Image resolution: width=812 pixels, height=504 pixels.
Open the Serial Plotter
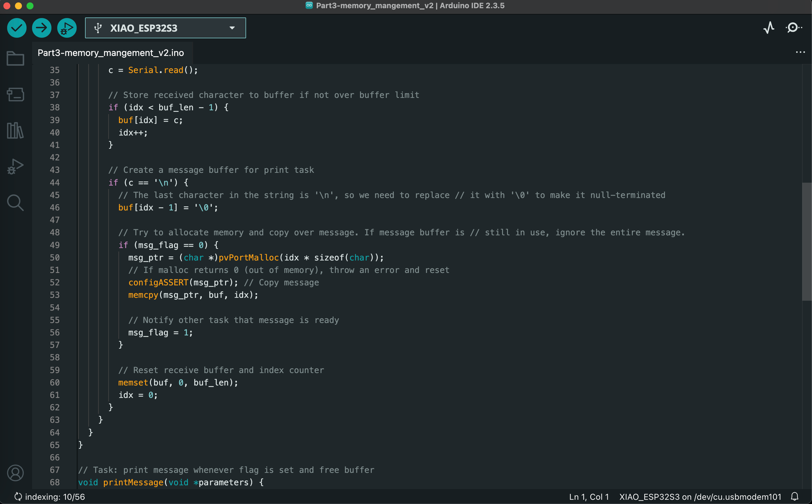(x=769, y=28)
